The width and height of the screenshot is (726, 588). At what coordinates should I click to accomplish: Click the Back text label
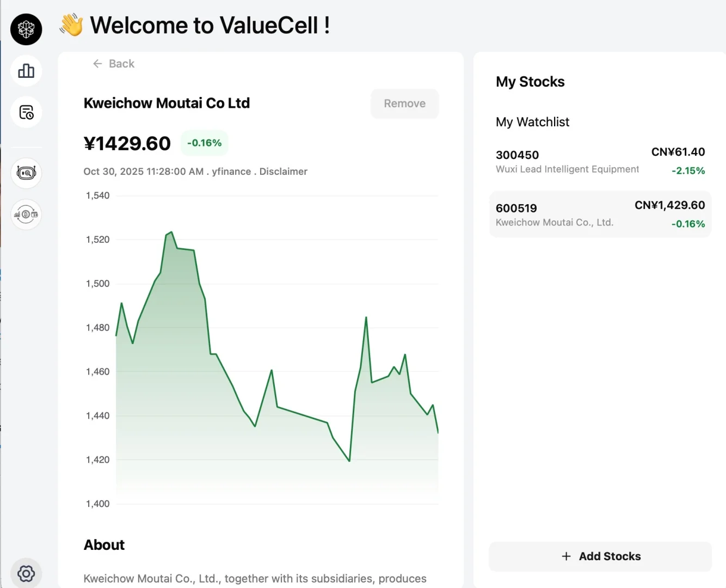[121, 64]
